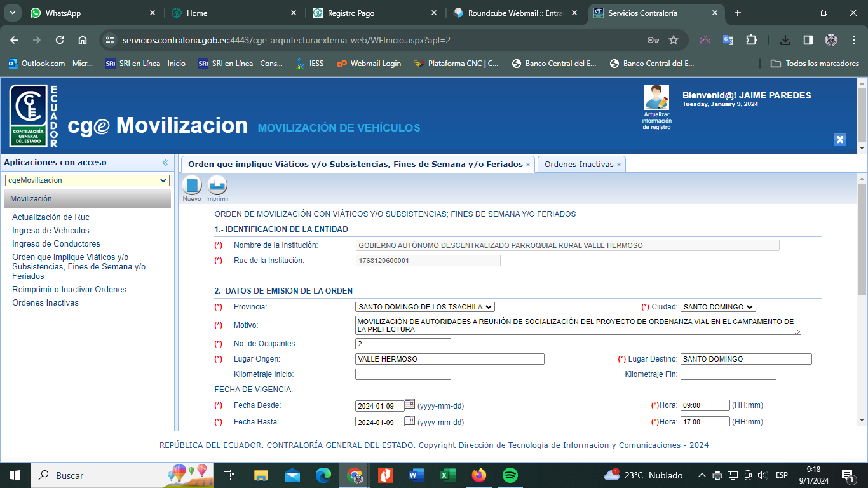Bookmark this page with the star icon

(674, 40)
